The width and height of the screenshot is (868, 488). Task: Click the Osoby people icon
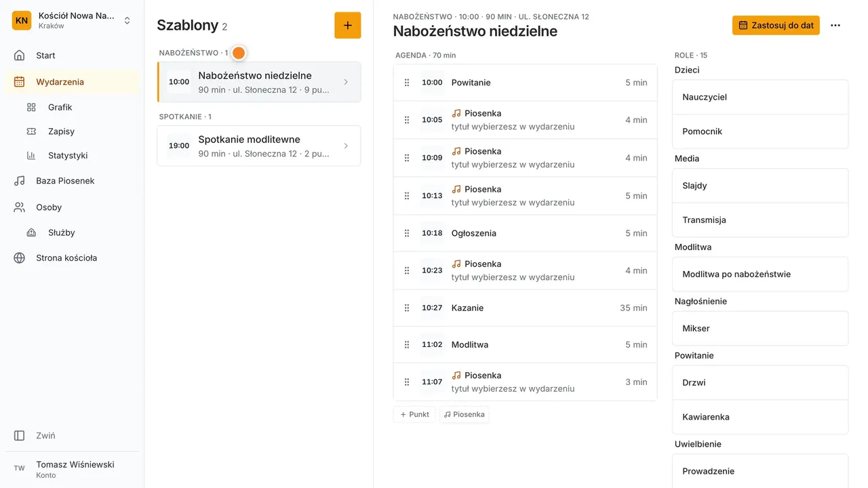20,207
